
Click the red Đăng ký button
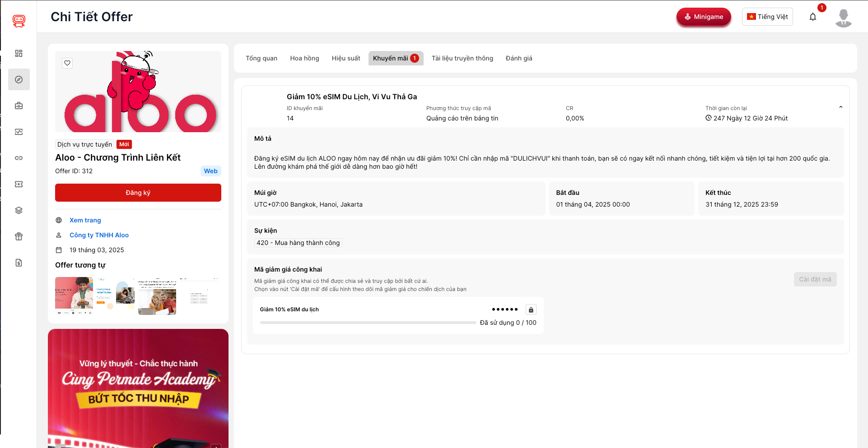tap(138, 193)
